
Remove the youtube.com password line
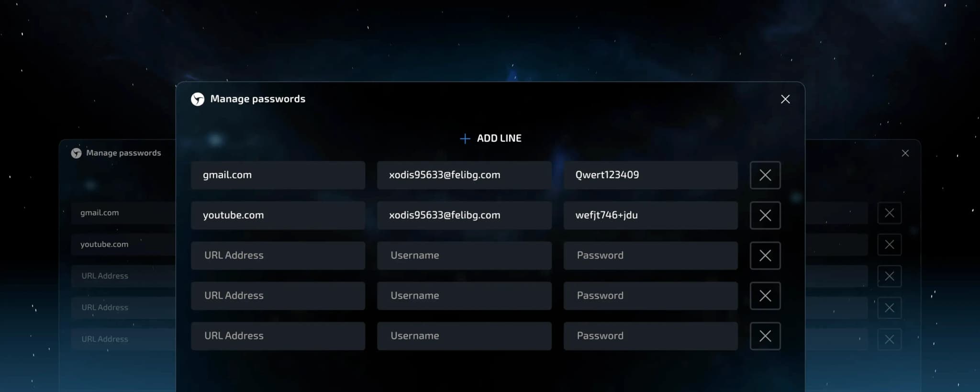tap(765, 215)
